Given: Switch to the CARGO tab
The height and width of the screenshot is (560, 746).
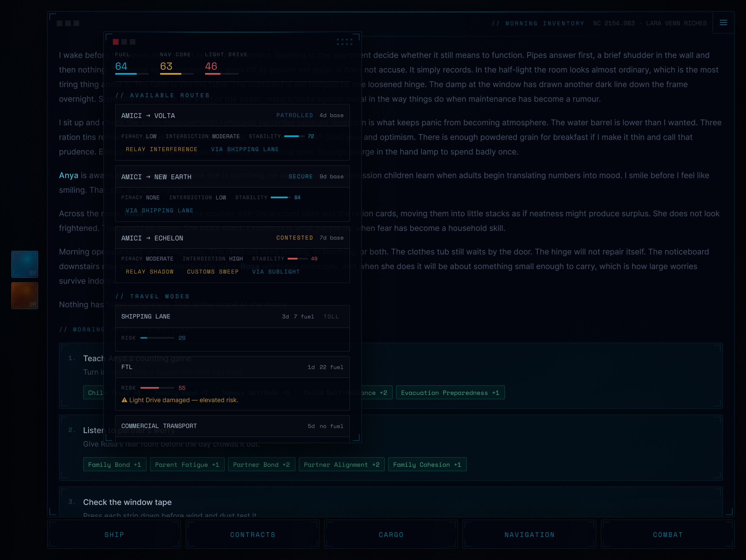Looking at the screenshot, I should point(391,534).
